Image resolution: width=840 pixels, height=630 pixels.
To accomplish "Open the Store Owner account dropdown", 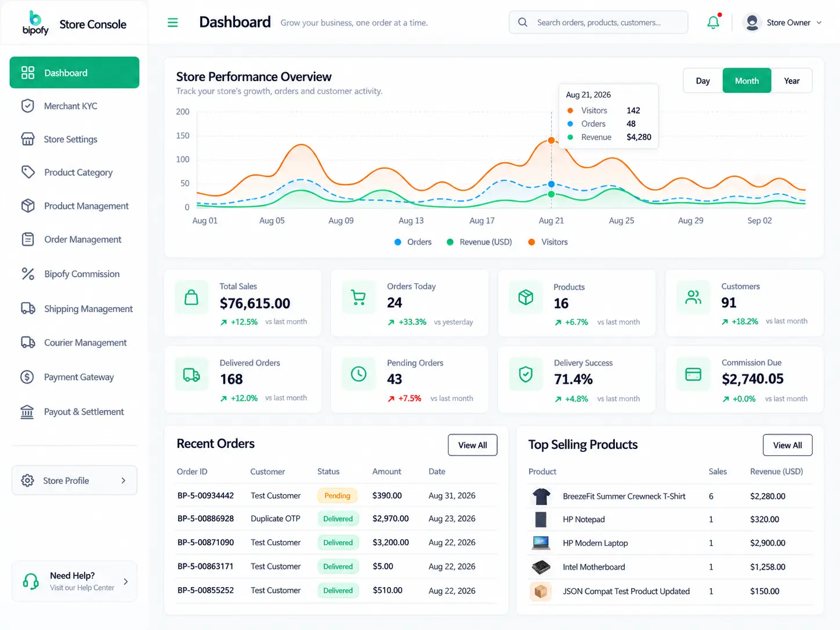I will (783, 23).
